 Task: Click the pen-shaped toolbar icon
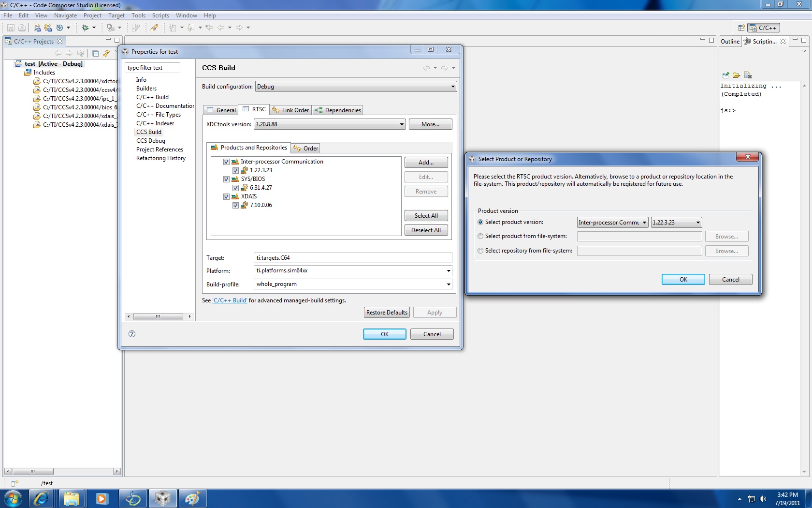[x=154, y=28]
